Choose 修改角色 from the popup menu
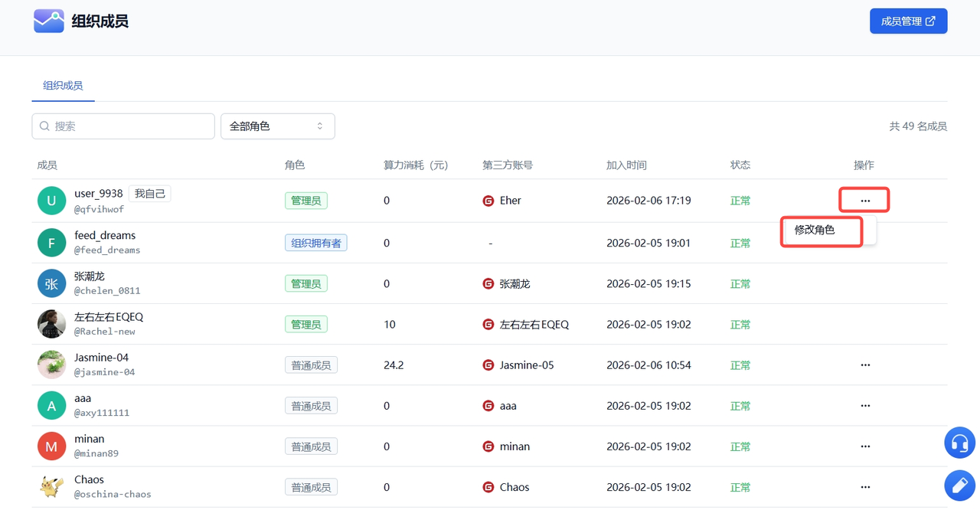This screenshot has width=980, height=510. tap(815, 230)
